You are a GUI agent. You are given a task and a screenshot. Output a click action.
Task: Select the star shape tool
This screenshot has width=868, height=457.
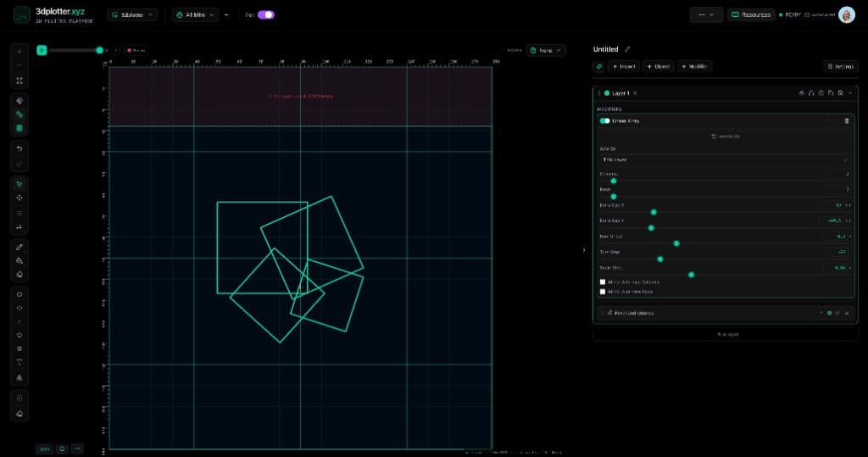(x=19, y=348)
